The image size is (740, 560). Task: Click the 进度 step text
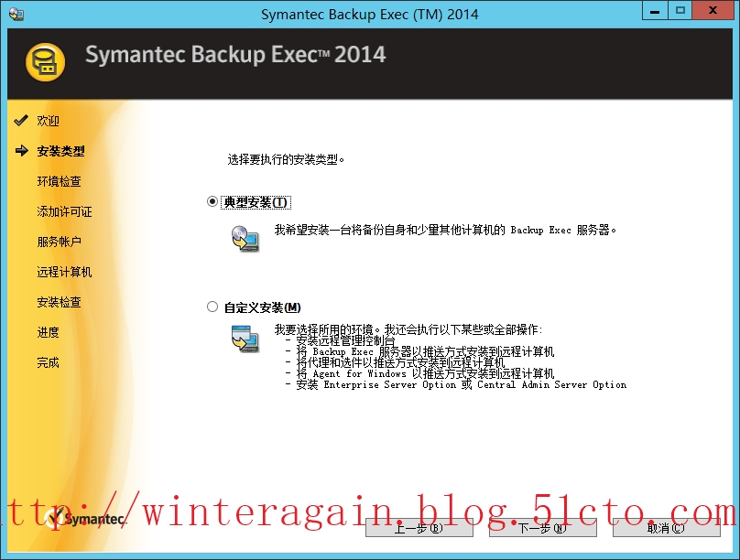[49, 332]
